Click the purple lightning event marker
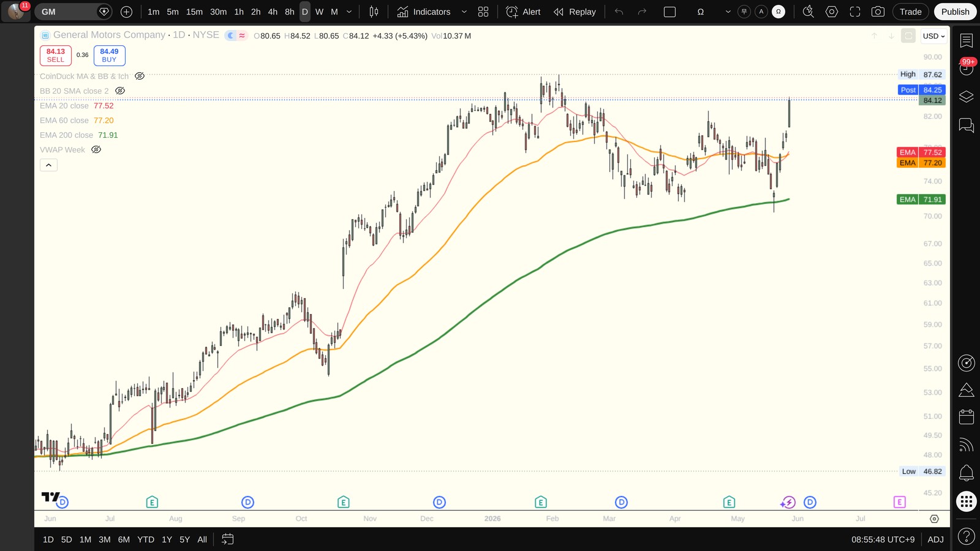The width and height of the screenshot is (980, 551). point(788,503)
